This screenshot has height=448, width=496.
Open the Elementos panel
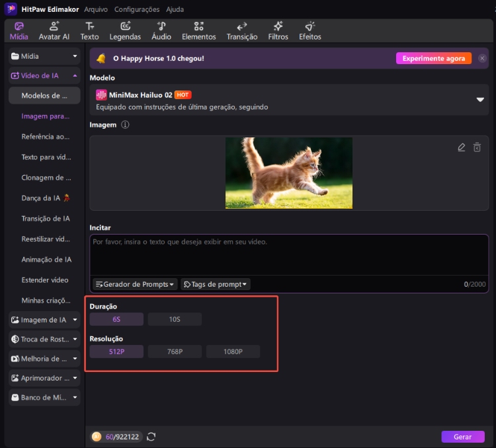tap(198, 31)
